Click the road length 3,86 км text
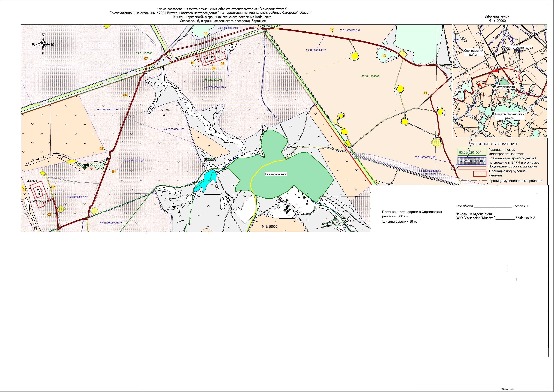This screenshot has width=554, height=392. pyautogui.click(x=412, y=214)
